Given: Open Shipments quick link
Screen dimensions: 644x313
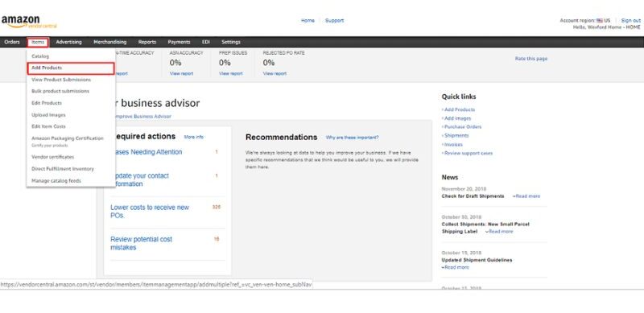Looking at the screenshot, I should 456,135.
